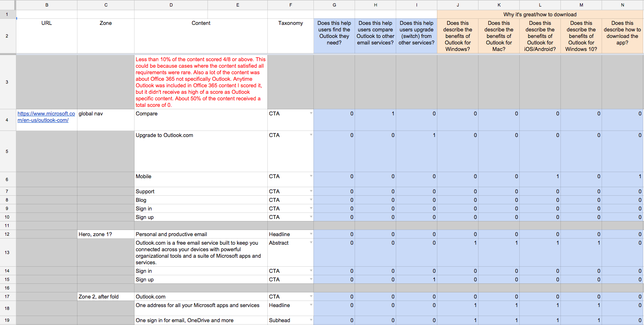Select row 19 header
The image size is (644, 325).
[x=7, y=320]
